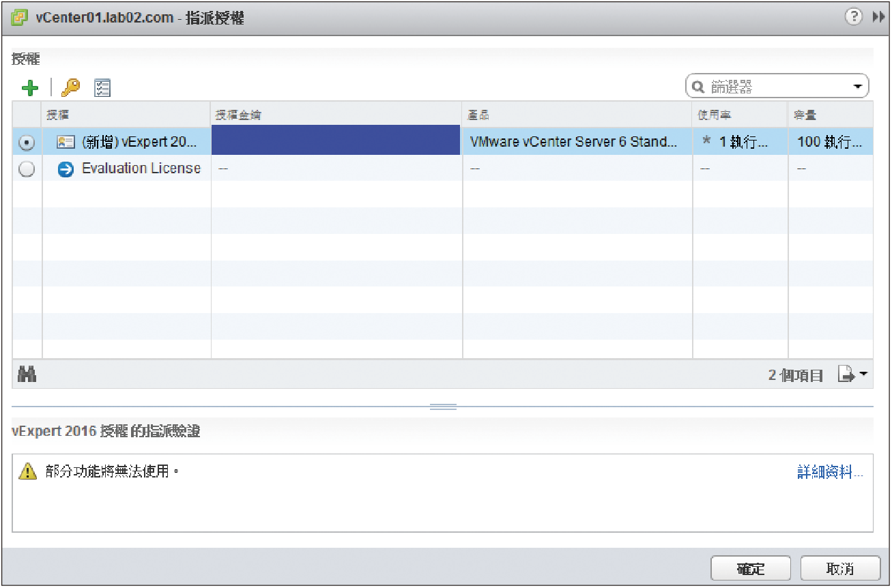Image resolution: width=892 pixels, height=588 pixels.
Task: Click the panel splitter grip handle
Action: click(443, 407)
